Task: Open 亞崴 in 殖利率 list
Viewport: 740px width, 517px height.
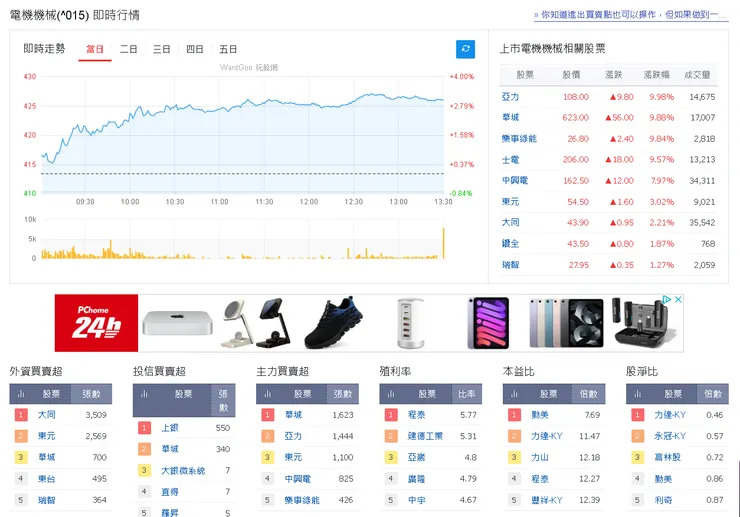Action: [416, 457]
